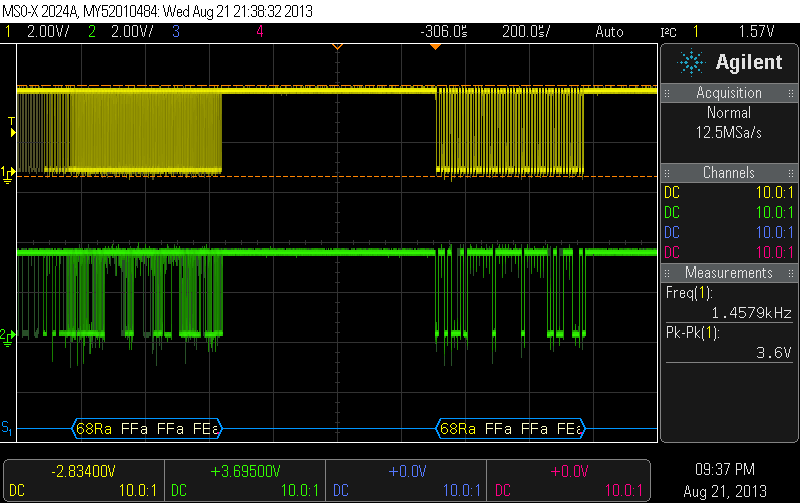Click the 200.0µs/ timebase readout
Screen dimensions: 800x503
pyautogui.click(x=526, y=32)
